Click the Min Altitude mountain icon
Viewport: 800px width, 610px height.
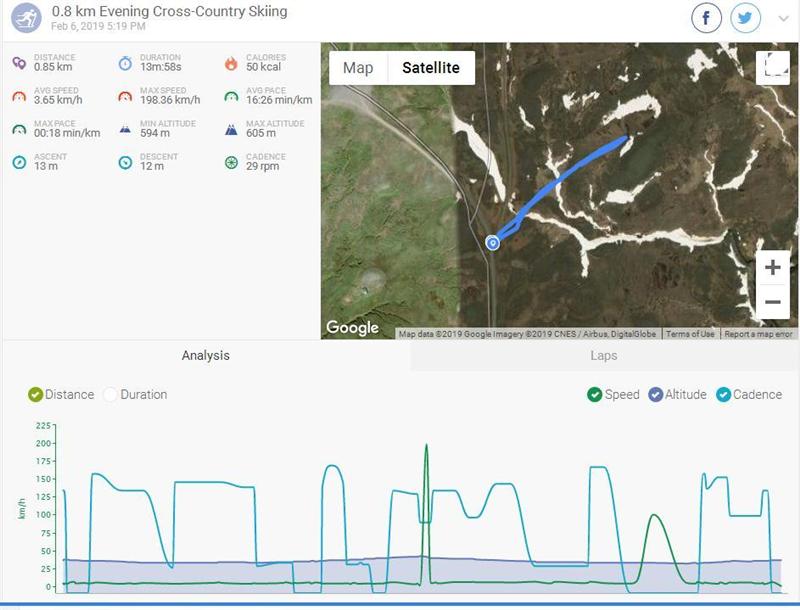(x=125, y=130)
